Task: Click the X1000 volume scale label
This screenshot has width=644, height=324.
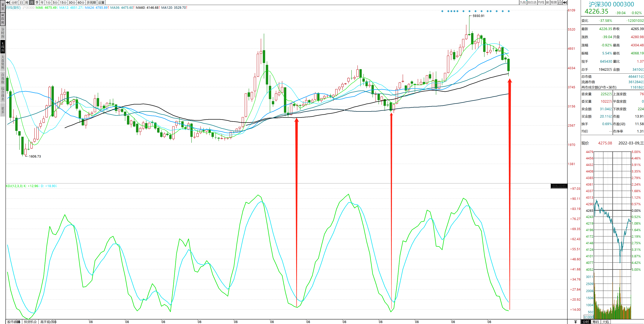Action: (x=588, y=317)
